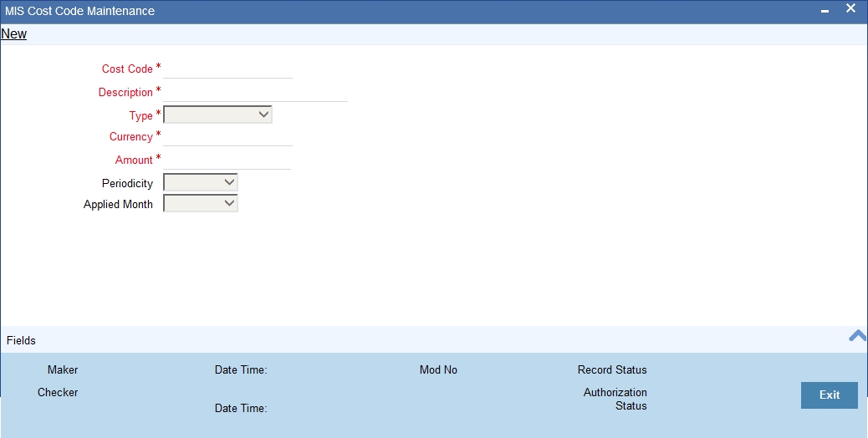Click the Record Status label
868x438 pixels.
click(x=612, y=370)
